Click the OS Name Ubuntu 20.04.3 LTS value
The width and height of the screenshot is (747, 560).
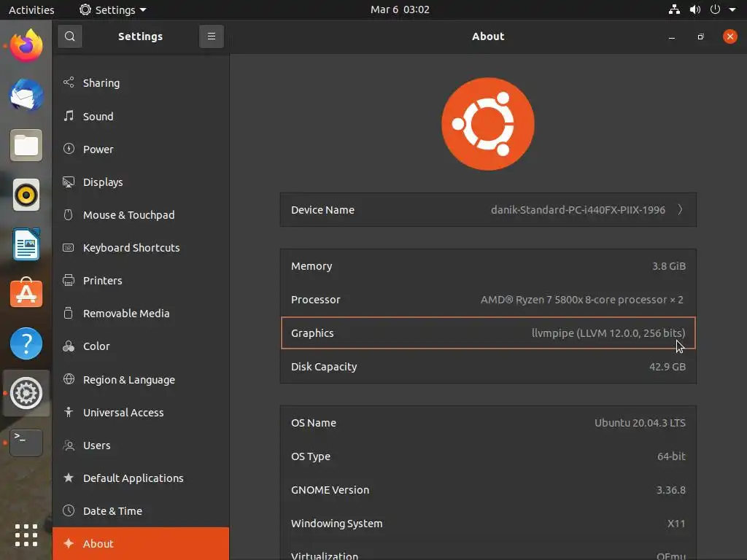pos(640,423)
